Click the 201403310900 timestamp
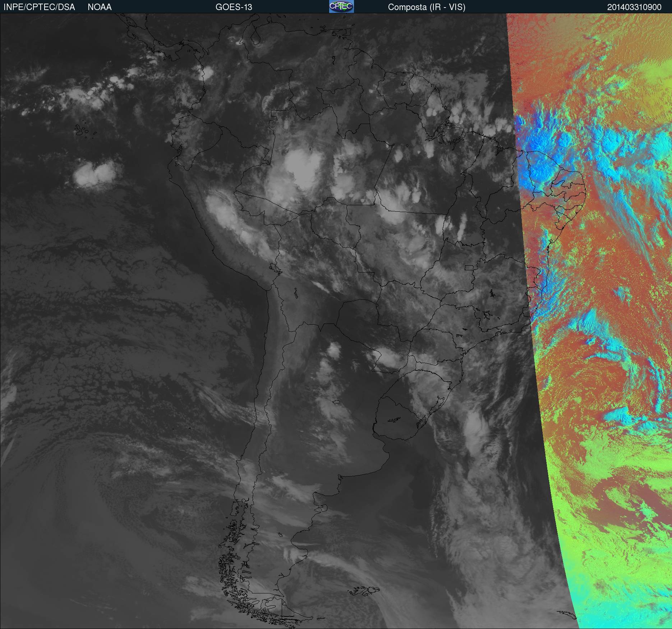672x629 pixels. click(634, 7)
